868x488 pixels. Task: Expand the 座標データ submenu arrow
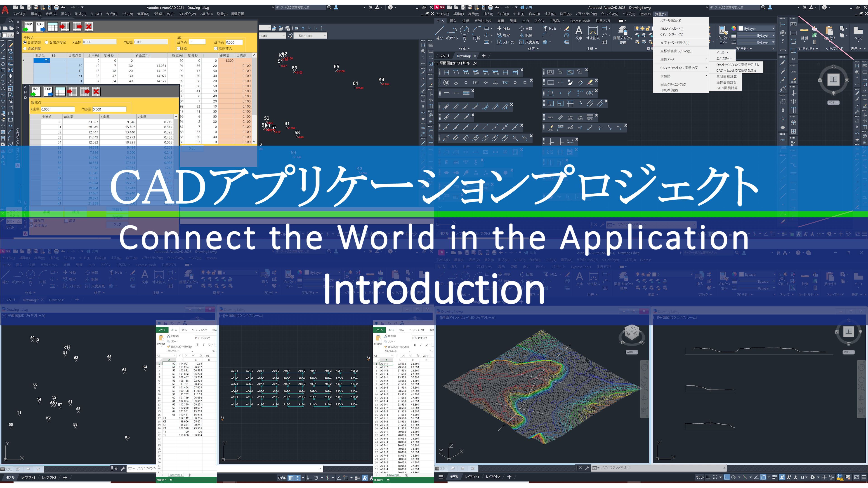706,59
